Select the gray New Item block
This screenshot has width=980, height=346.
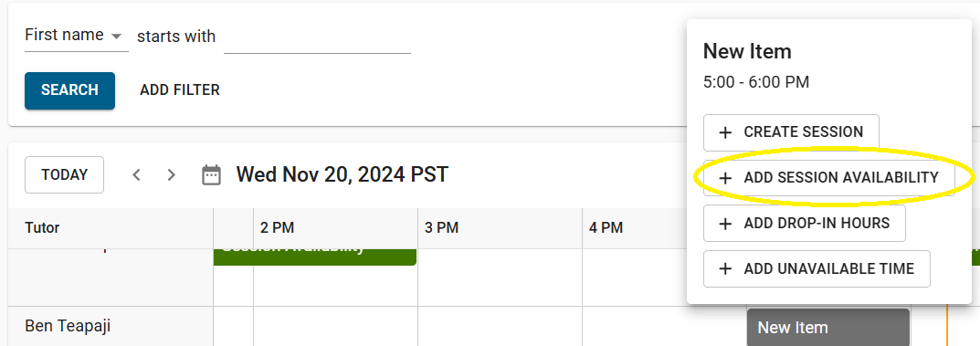(828, 327)
